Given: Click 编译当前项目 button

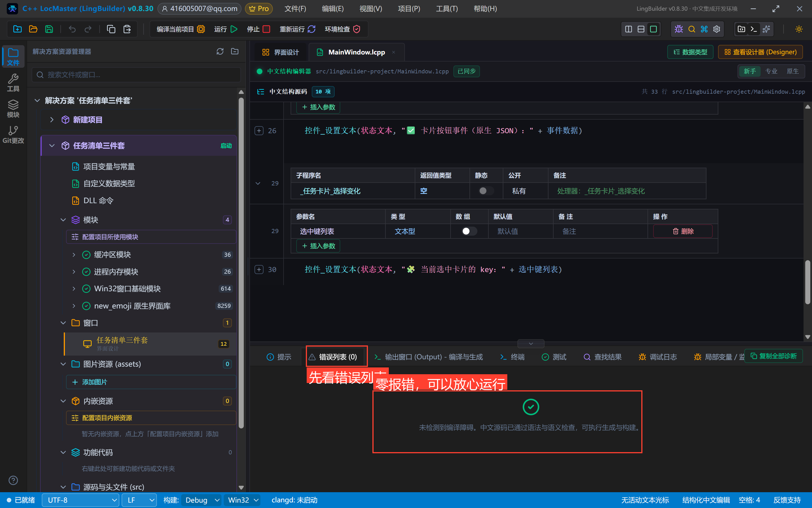Looking at the screenshot, I should click(x=181, y=29).
